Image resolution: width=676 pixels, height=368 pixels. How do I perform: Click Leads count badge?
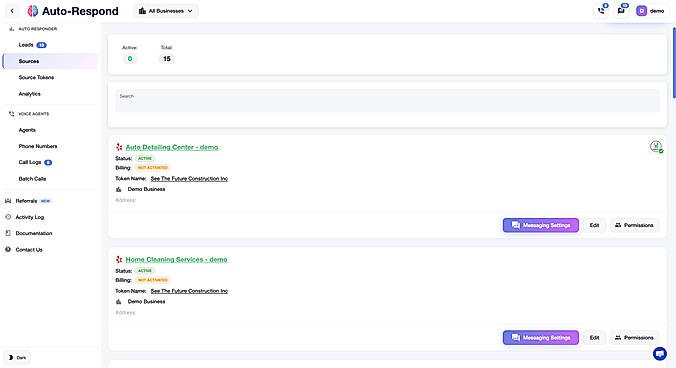41,45
